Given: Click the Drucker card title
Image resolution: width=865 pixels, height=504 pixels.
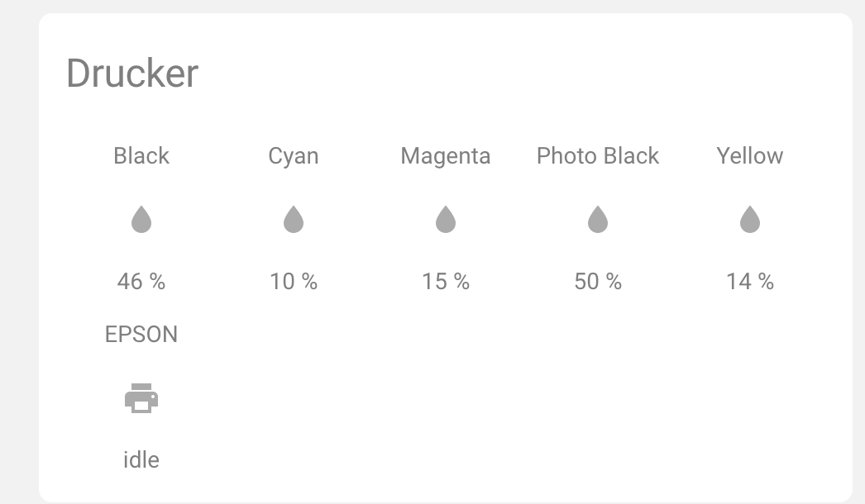Looking at the screenshot, I should pos(132,74).
